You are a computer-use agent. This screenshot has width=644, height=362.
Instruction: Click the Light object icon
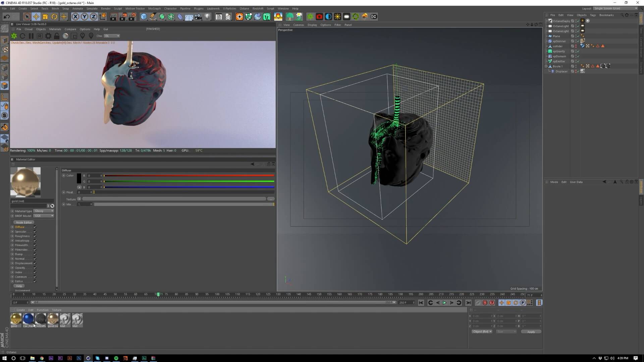tap(207, 16)
